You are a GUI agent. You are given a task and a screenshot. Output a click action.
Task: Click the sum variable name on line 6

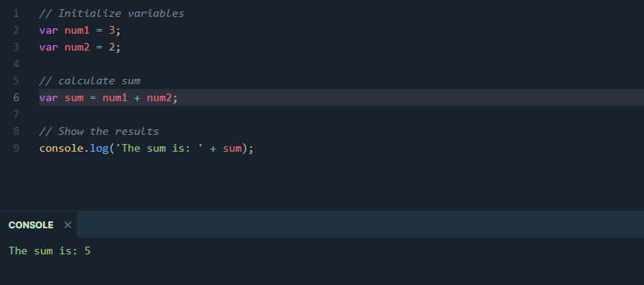(x=74, y=98)
